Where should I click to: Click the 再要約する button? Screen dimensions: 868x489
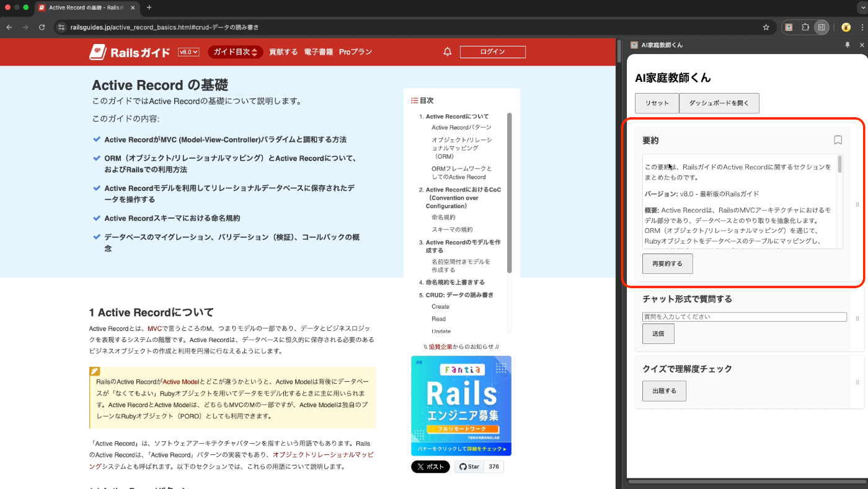click(x=667, y=263)
